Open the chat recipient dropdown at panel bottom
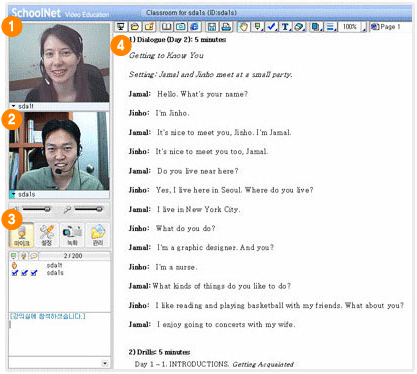417x374 pixels. pyautogui.click(x=105, y=363)
